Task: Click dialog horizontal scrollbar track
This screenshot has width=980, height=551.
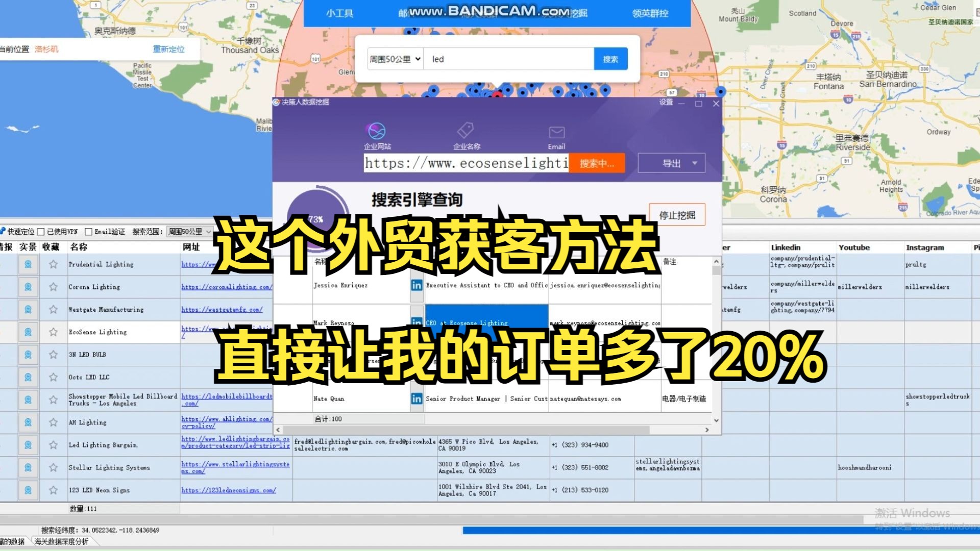Action: [x=466, y=430]
